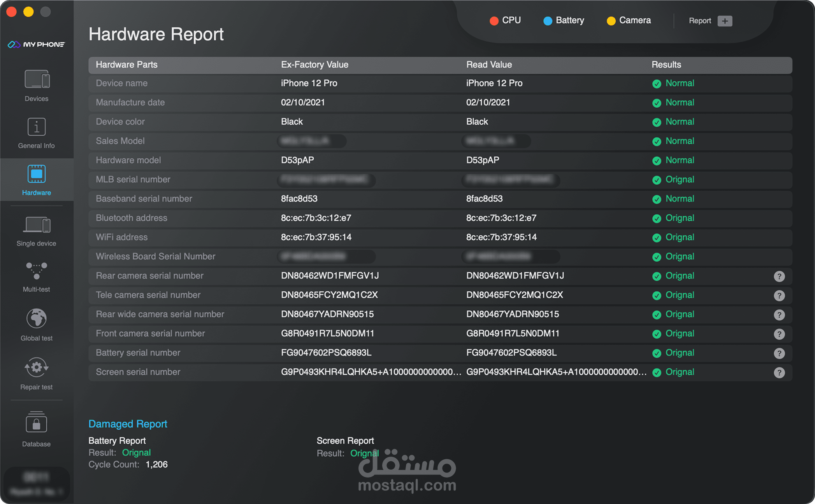Click Wireless Board Serial Number label
This screenshot has width=815, height=504.
155,256
